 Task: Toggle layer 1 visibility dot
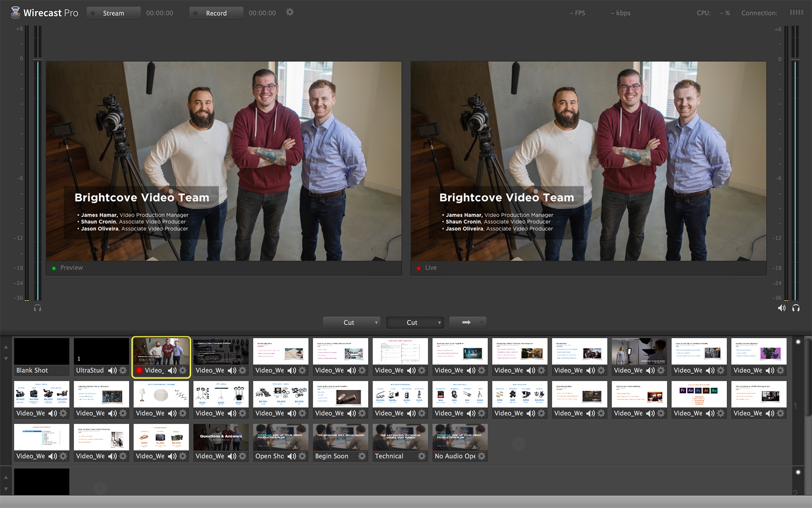pos(798,342)
